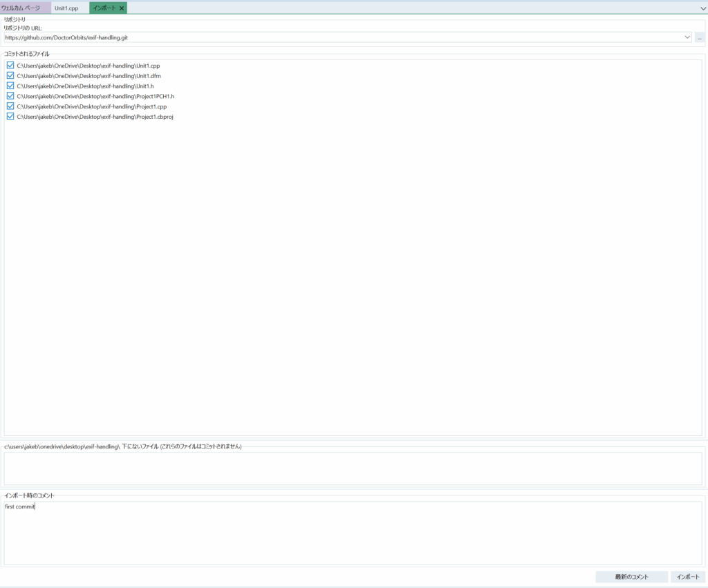Select the Project1.cbproj file path text
The image size is (708, 588).
[95, 117]
